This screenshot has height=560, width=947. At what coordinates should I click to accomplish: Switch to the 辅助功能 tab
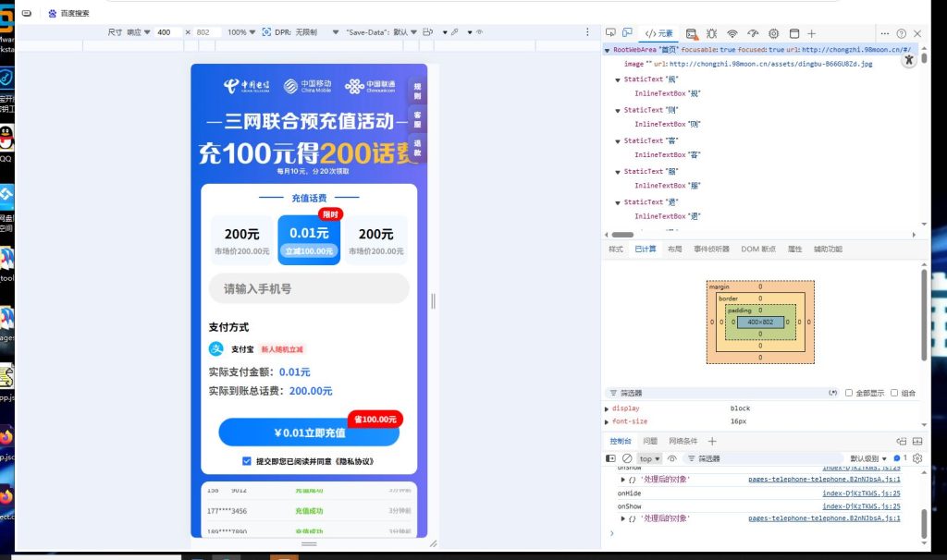[x=828, y=250]
